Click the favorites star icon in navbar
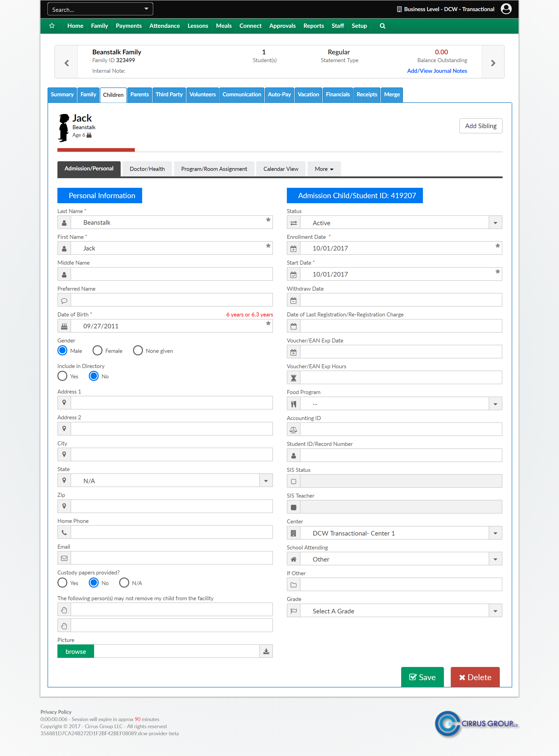This screenshot has height=756, width=559. tap(52, 26)
